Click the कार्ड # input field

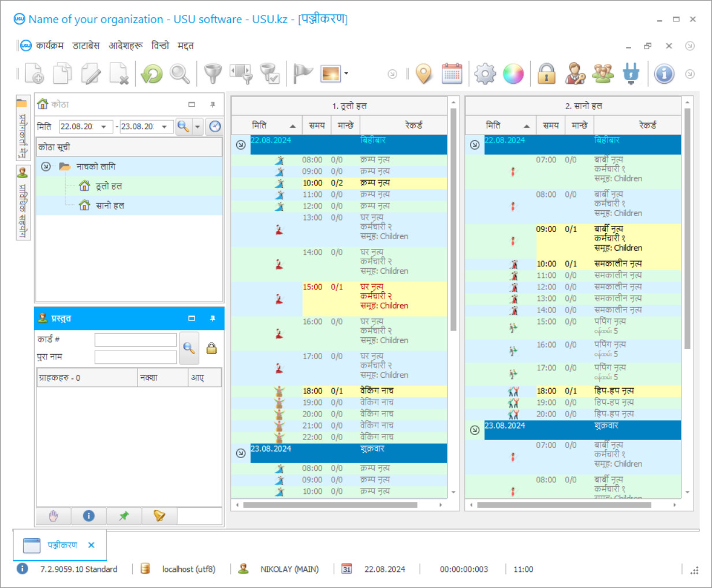(136, 340)
